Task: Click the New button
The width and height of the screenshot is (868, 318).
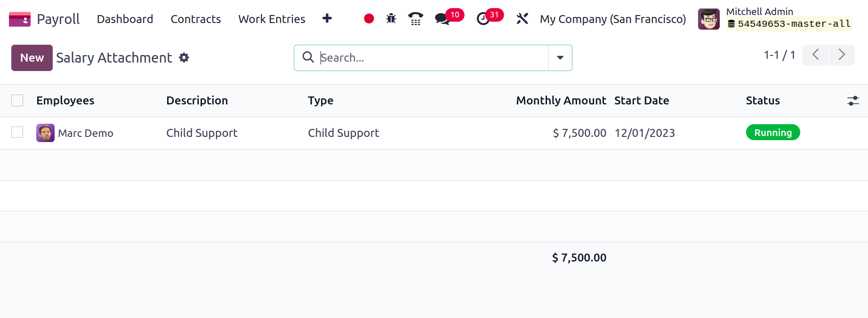Action: point(32,58)
